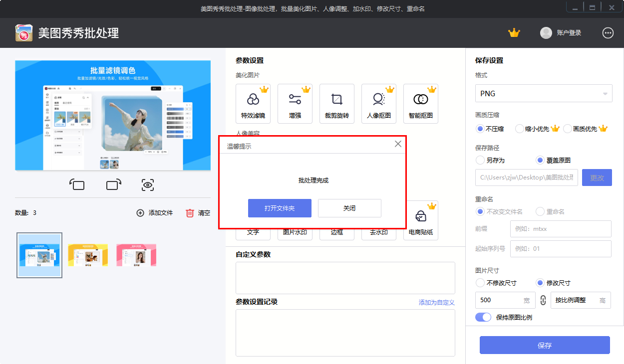
Task: Open the 人像抠图 portrait cutout tool
Action: point(379,103)
